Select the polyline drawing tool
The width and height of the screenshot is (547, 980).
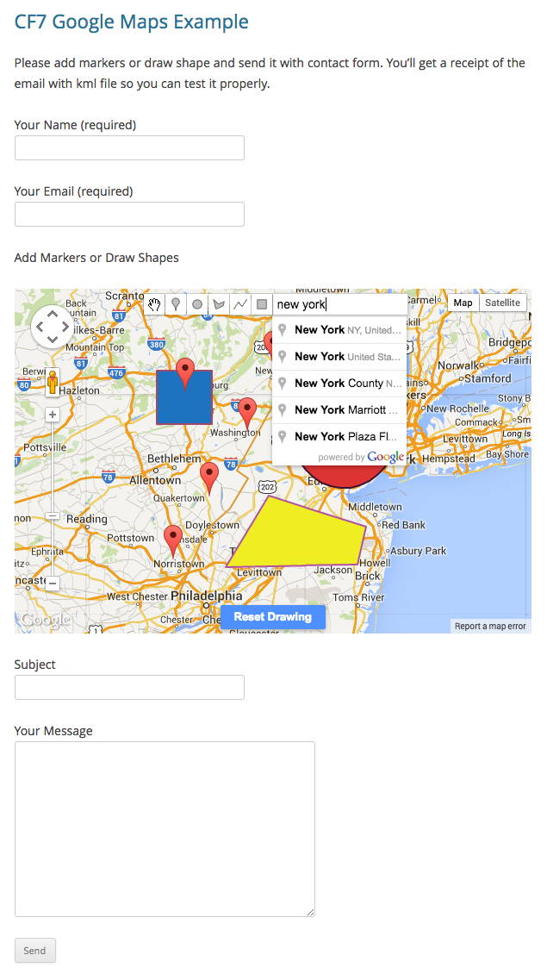tap(240, 304)
